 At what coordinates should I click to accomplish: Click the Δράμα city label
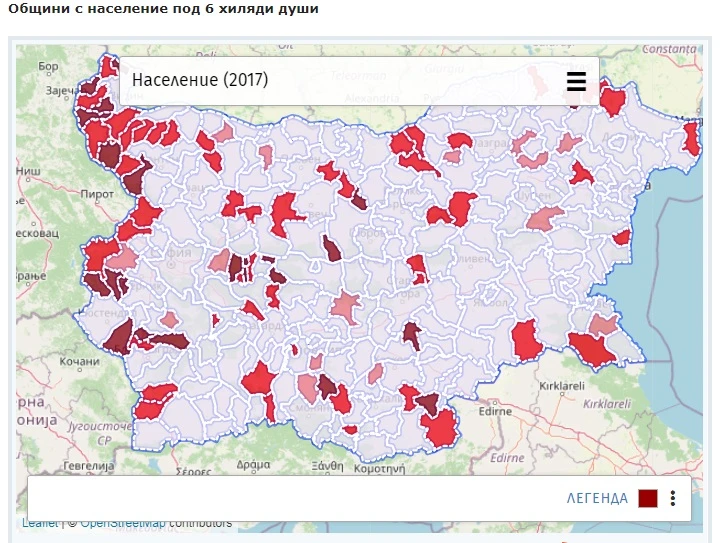click(x=255, y=464)
